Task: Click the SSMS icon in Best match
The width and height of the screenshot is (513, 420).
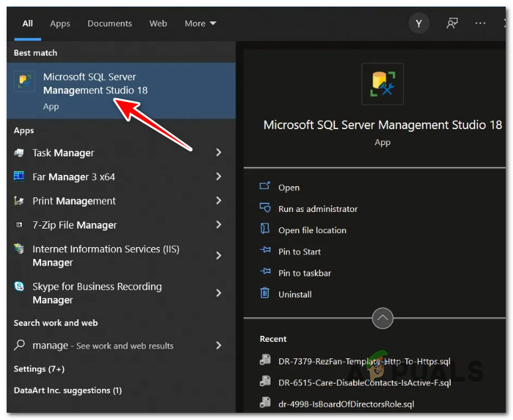Action: tap(25, 81)
